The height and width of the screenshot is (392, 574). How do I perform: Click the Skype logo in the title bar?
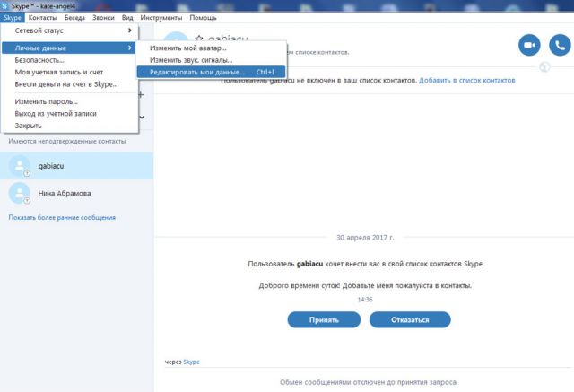[4, 6]
